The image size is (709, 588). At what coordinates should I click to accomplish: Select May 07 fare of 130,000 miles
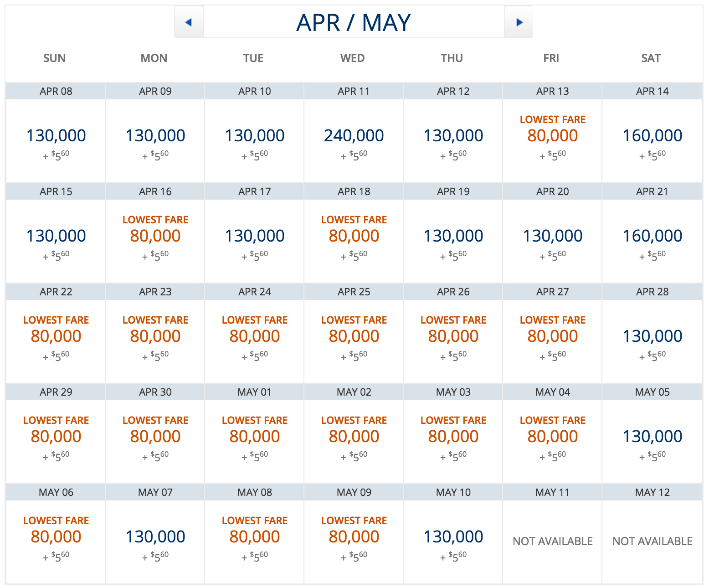(x=155, y=537)
